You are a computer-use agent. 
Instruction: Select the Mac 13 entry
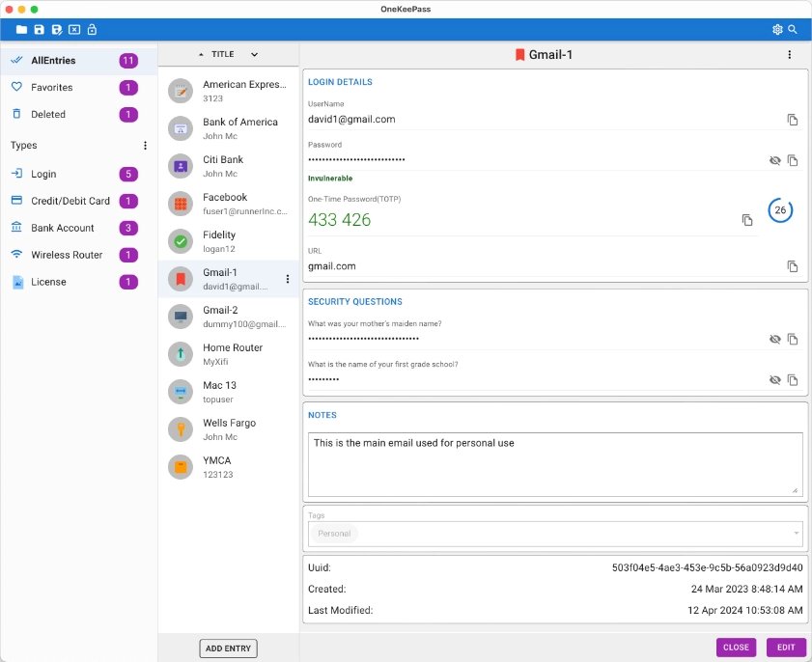click(229, 392)
